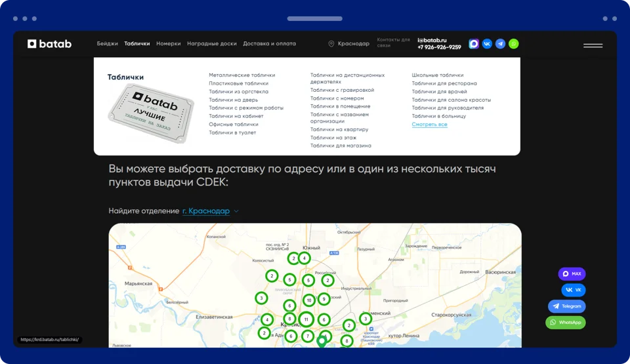Open the WhatsApp icon in header
630x364 pixels.
point(513,44)
